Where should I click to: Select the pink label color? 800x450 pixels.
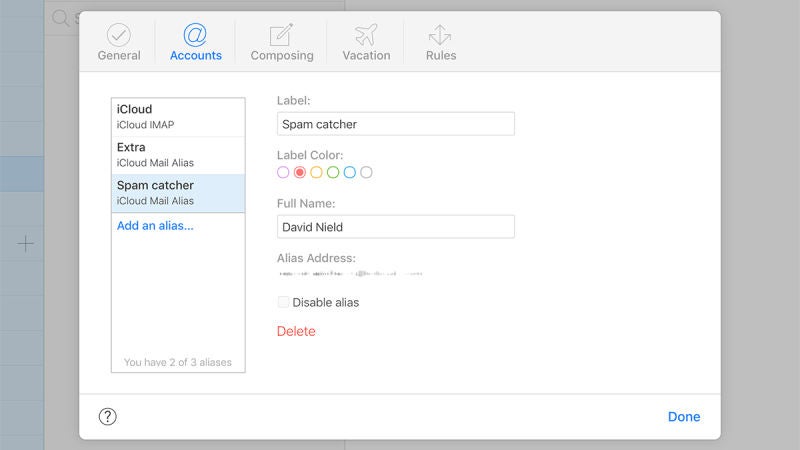[283, 172]
